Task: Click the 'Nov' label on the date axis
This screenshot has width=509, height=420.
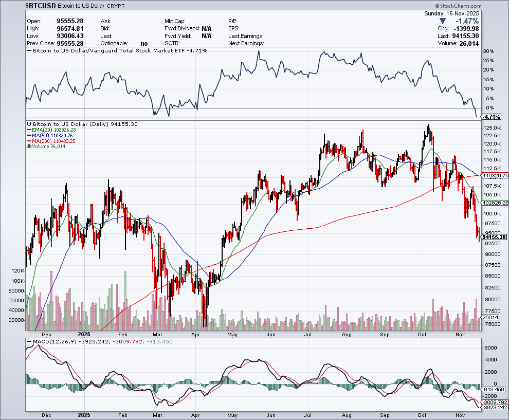Action: tap(460, 334)
